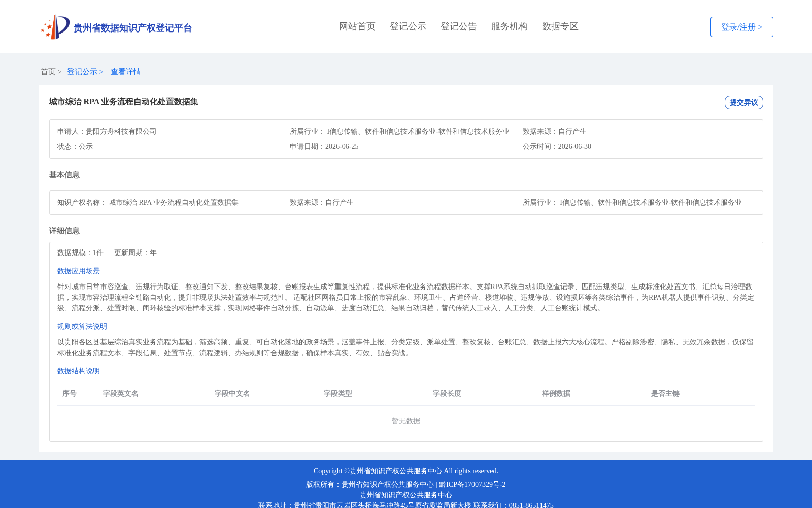
Task: Click 暂无数据 empty table message
Action: click(x=406, y=421)
